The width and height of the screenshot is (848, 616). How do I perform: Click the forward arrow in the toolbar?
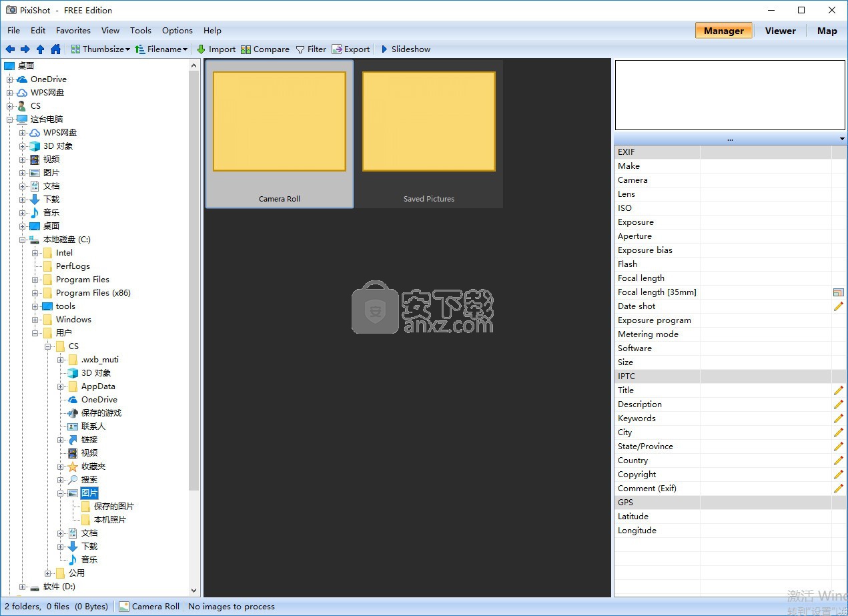(x=25, y=49)
